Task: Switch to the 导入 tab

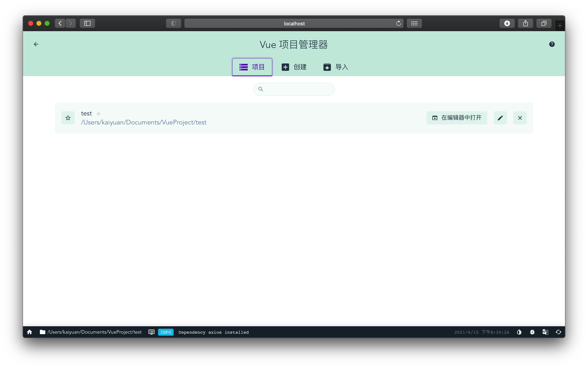Action: click(336, 67)
